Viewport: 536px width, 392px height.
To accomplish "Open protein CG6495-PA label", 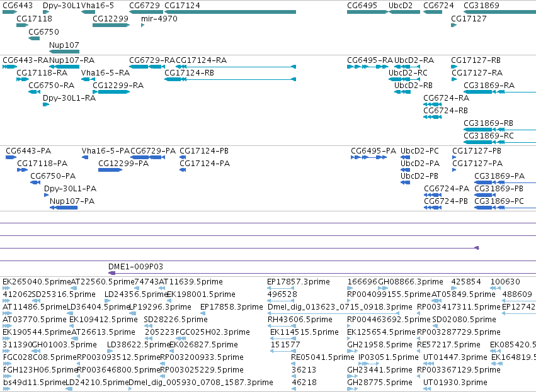I will coord(373,151).
